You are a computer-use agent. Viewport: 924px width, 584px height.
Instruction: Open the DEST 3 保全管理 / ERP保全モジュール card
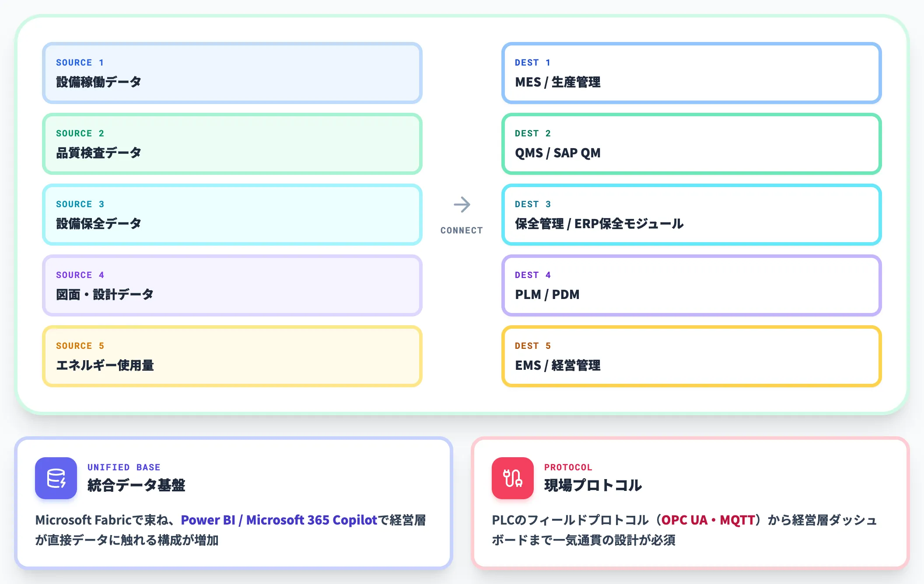click(x=691, y=215)
